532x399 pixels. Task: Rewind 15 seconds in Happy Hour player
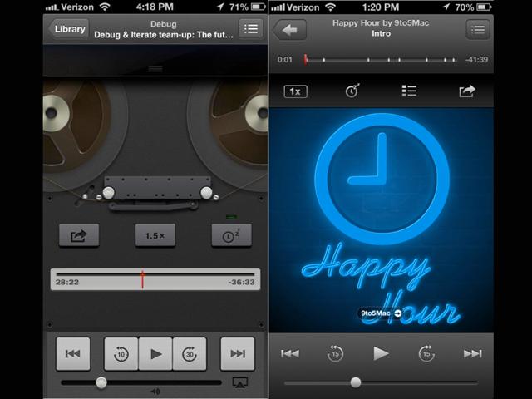point(335,353)
